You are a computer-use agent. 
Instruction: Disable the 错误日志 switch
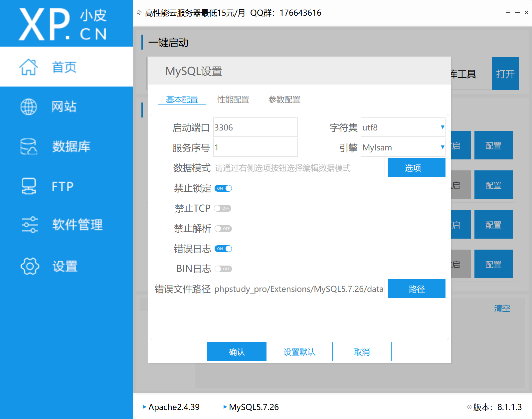(x=223, y=249)
